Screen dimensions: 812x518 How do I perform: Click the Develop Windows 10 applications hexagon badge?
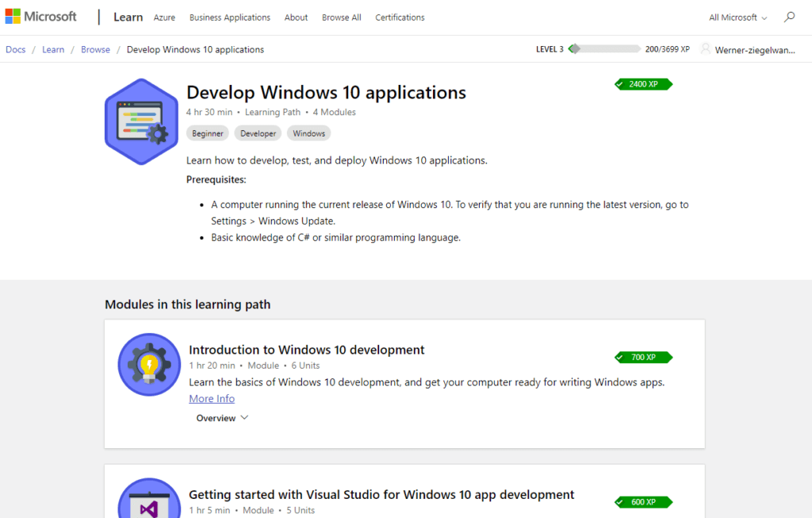(x=141, y=121)
